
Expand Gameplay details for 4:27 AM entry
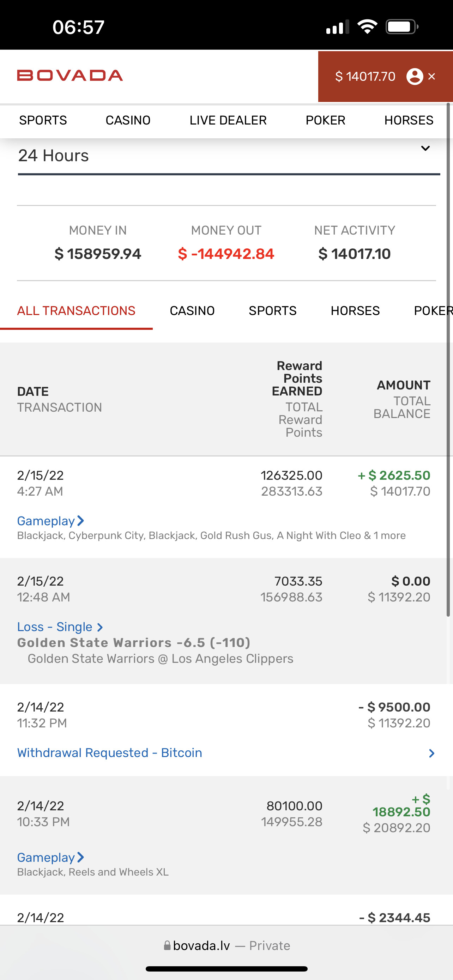[x=50, y=521]
